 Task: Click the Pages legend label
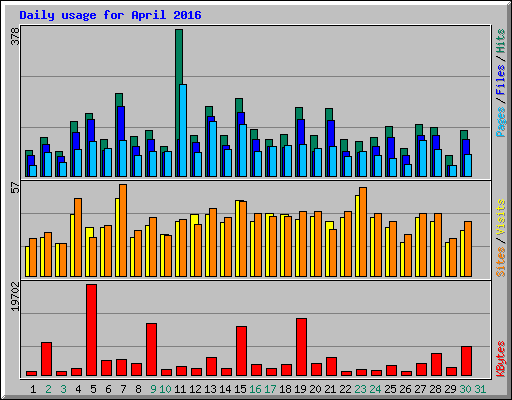(501, 122)
